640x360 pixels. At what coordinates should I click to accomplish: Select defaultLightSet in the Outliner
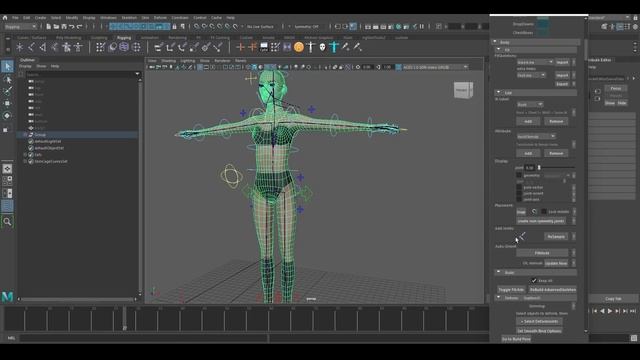pyautogui.click(x=48, y=141)
